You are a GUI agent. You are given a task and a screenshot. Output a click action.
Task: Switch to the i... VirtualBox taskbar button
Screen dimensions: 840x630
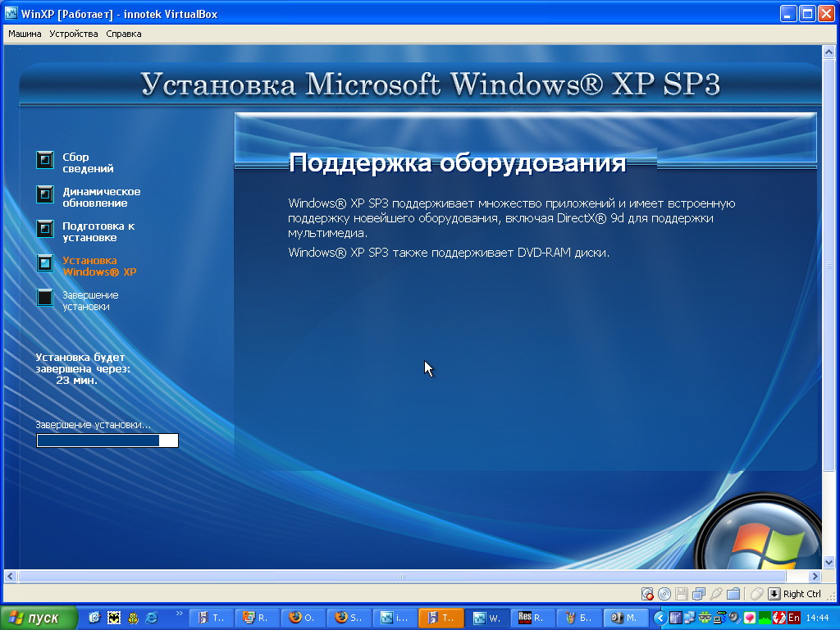[394, 618]
